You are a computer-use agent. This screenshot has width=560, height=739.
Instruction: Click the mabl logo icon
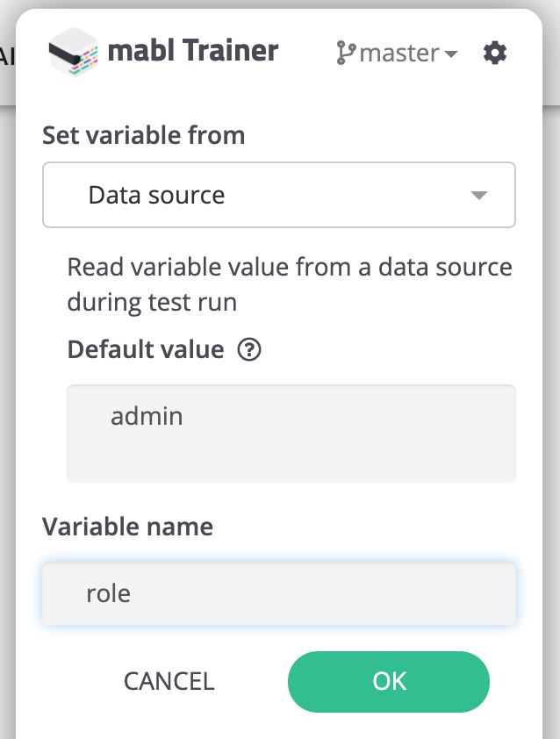point(73,52)
